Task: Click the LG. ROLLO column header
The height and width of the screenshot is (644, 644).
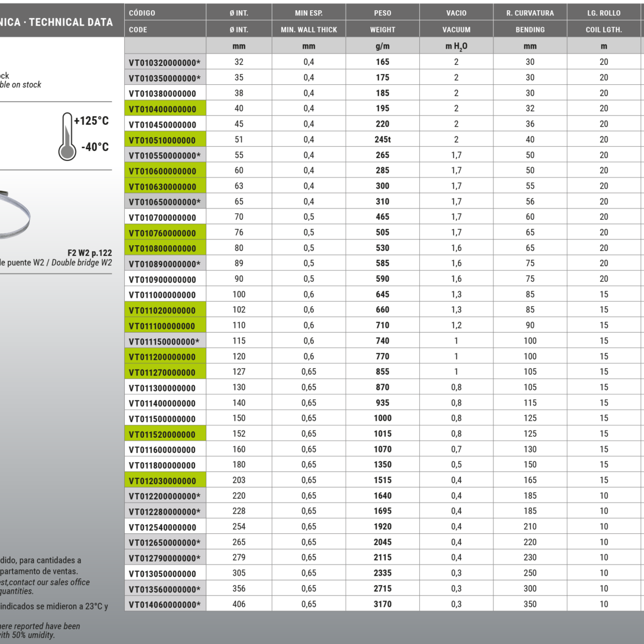Action: pos(603,13)
